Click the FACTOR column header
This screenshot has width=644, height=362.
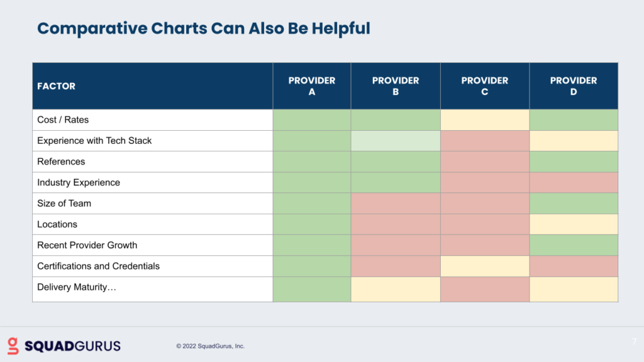pyautogui.click(x=57, y=86)
